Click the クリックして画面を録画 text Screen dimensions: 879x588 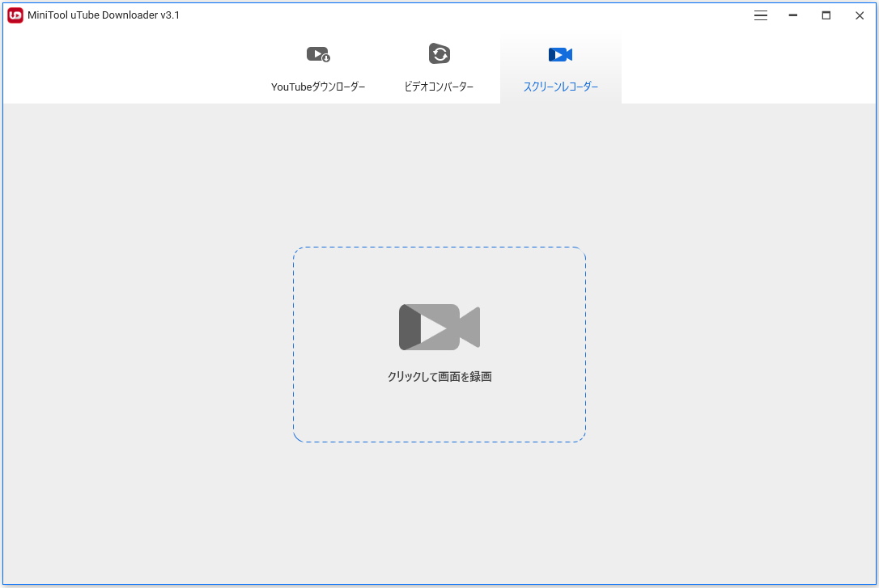click(x=439, y=377)
